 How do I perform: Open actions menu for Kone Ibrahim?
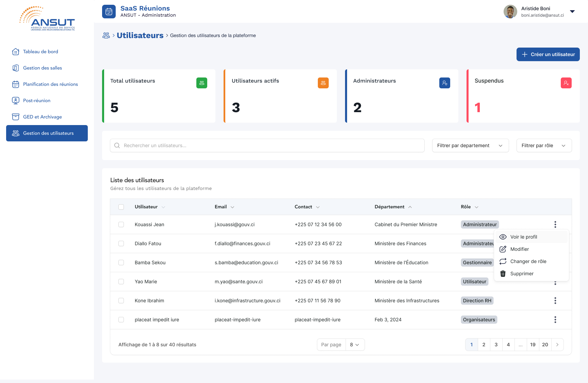[555, 300]
